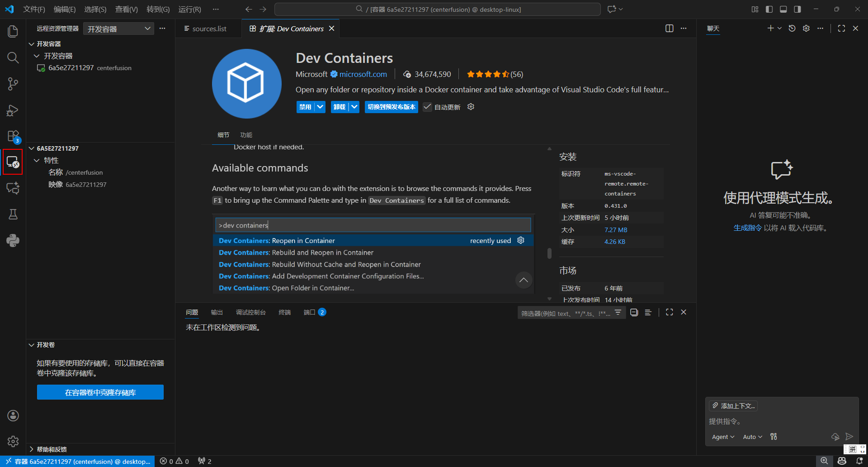Go back using the title bar arrow
The width and height of the screenshot is (868, 467).
click(x=249, y=9)
